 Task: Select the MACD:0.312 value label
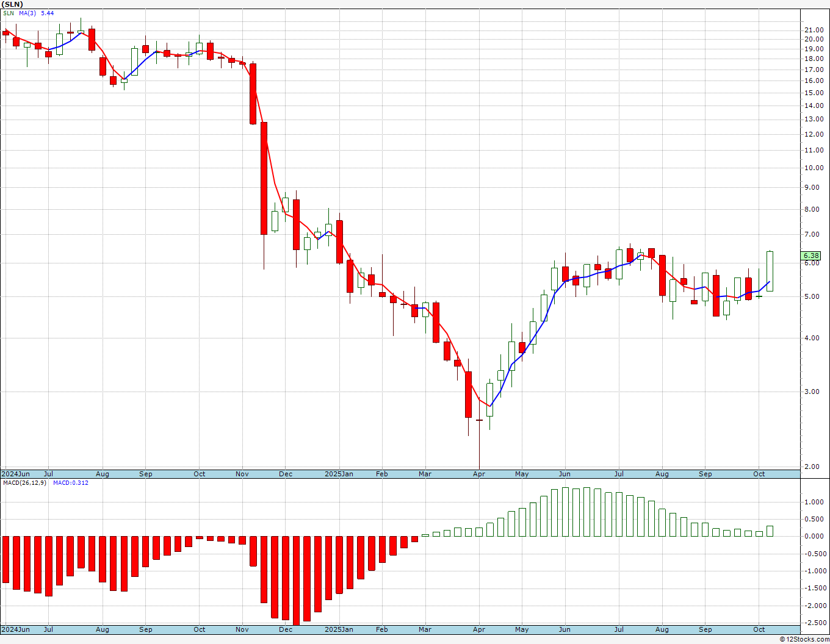point(71,483)
